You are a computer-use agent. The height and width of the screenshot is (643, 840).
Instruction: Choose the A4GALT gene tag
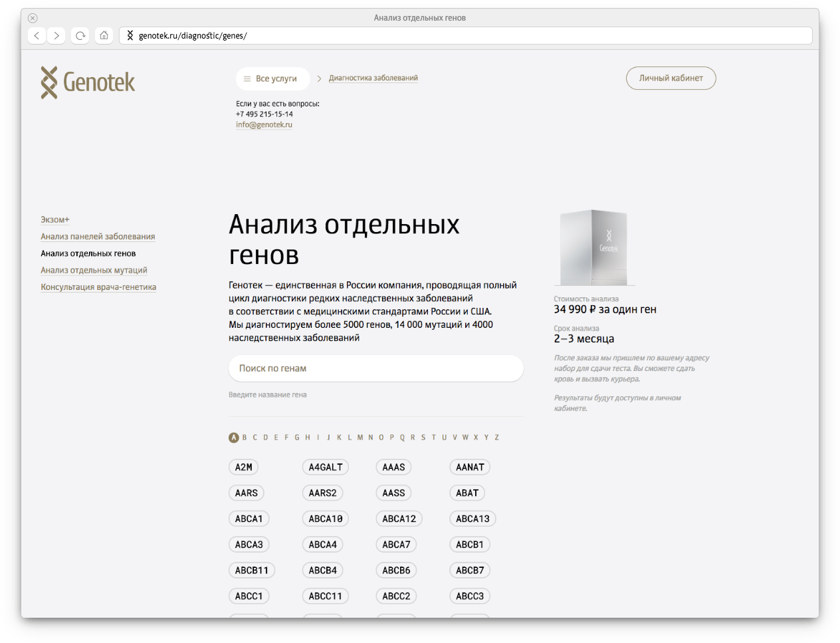pyautogui.click(x=325, y=467)
